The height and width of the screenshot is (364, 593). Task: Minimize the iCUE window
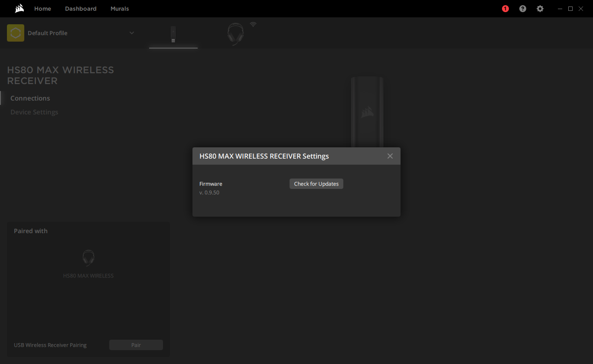560,9
